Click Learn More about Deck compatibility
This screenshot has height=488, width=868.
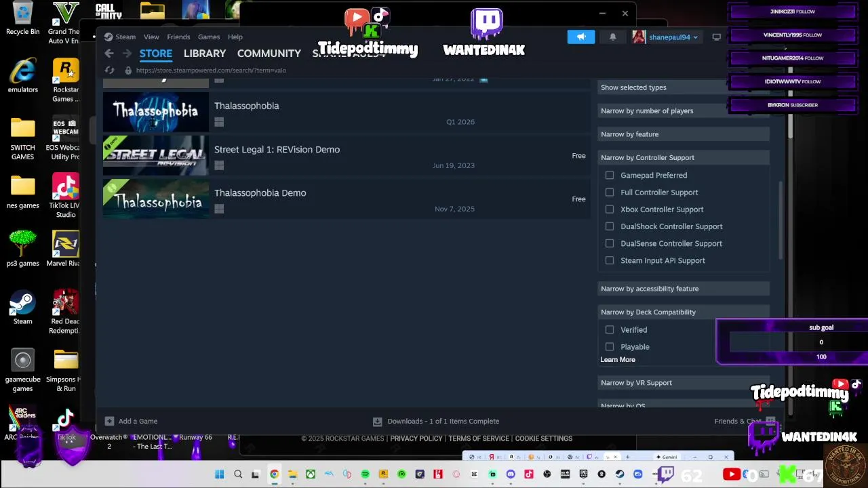coord(618,359)
